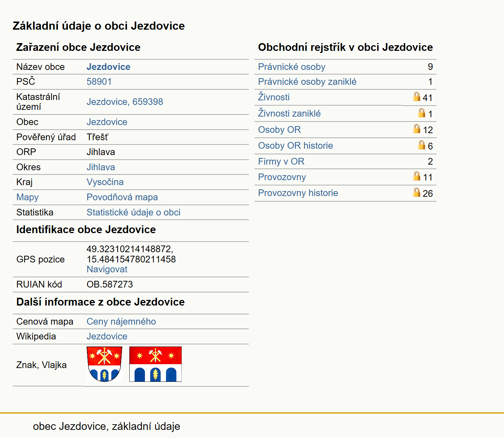Click the heading Základní údaje o obci Jezdovice
The image size is (504, 438).
99,26
